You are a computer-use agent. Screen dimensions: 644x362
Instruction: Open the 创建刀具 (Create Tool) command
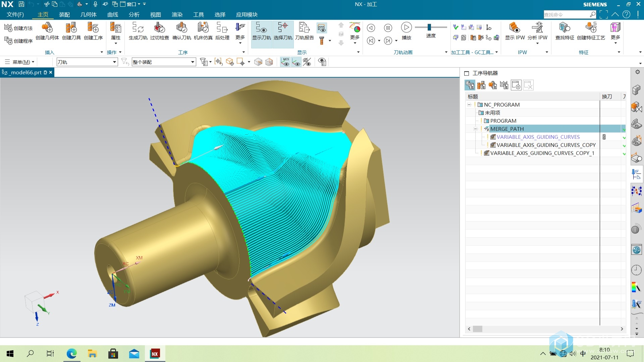tap(71, 32)
